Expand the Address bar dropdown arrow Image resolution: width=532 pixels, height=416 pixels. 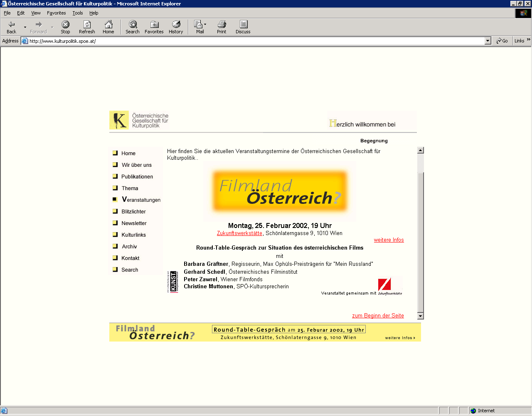coord(488,41)
